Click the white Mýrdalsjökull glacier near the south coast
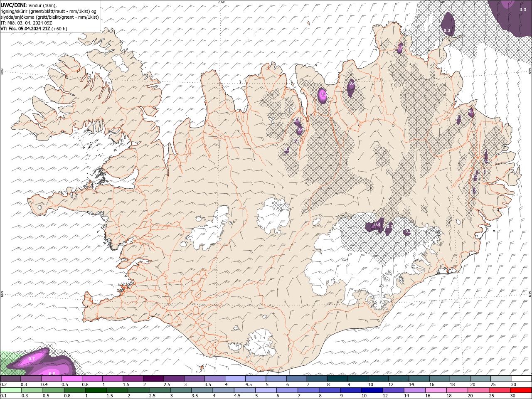 [261, 343]
